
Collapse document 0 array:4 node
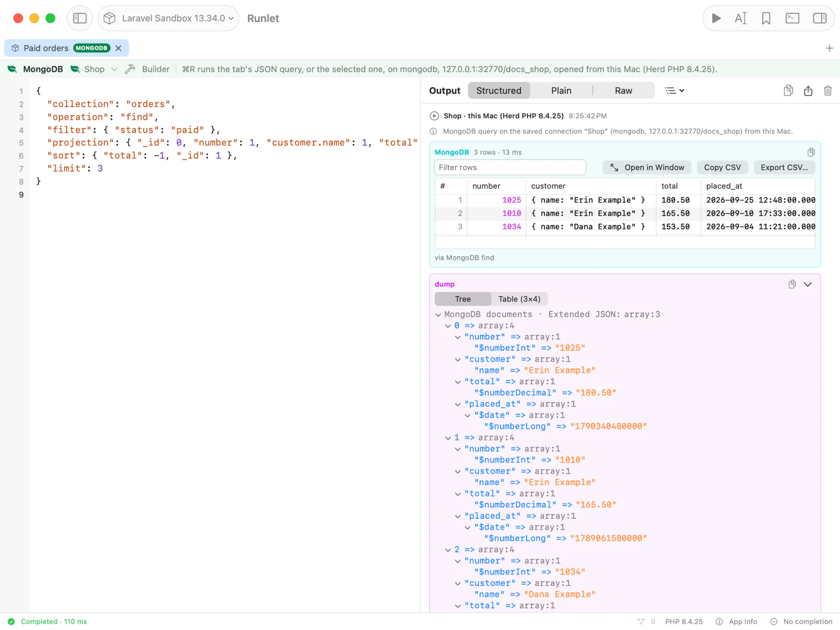pyautogui.click(x=448, y=326)
